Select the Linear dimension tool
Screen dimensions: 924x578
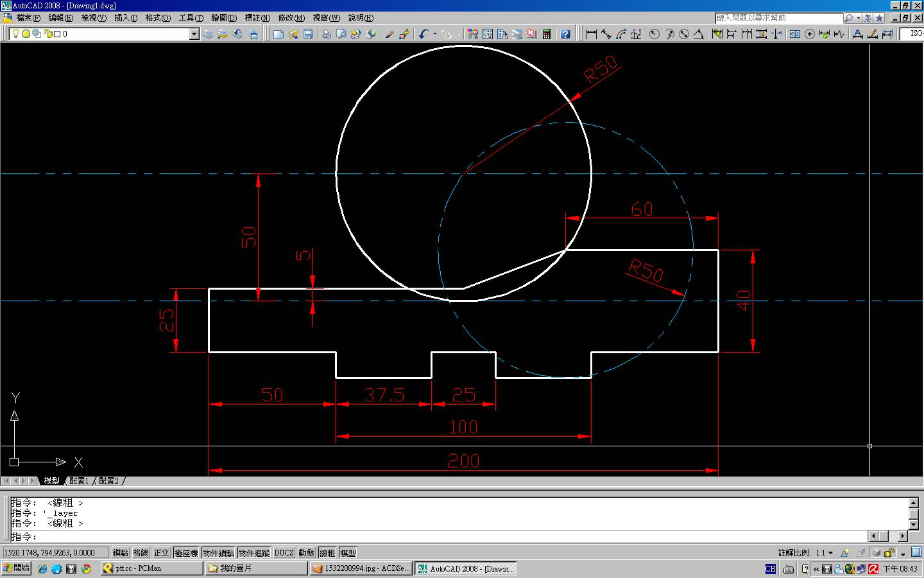(592, 34)
